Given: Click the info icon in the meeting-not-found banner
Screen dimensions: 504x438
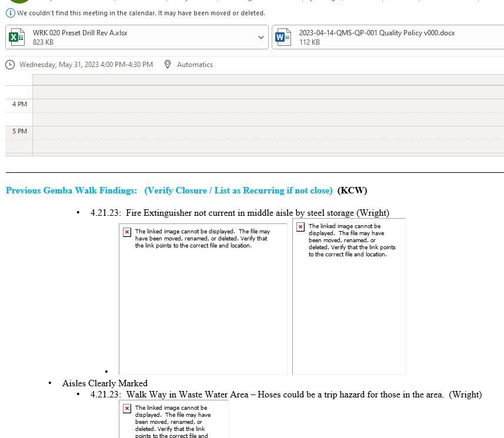Looking at the screenshot, I should tap(10, 12).
